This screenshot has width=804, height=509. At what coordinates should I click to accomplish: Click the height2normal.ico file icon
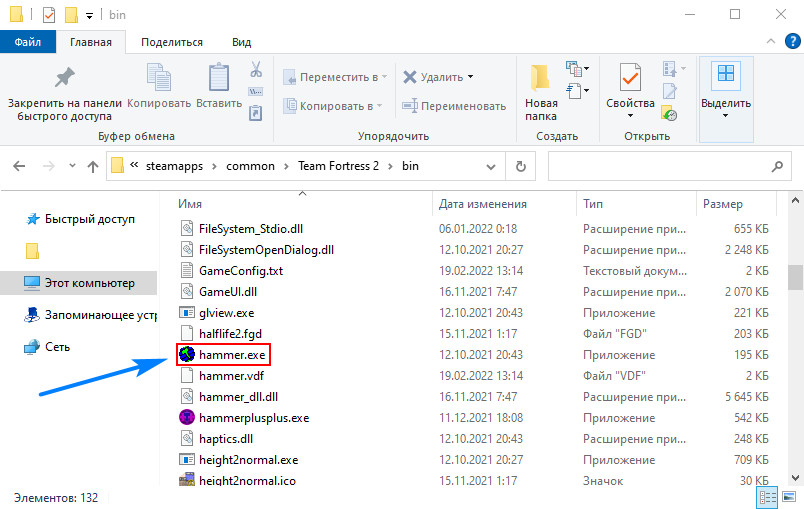coord(187,480)
